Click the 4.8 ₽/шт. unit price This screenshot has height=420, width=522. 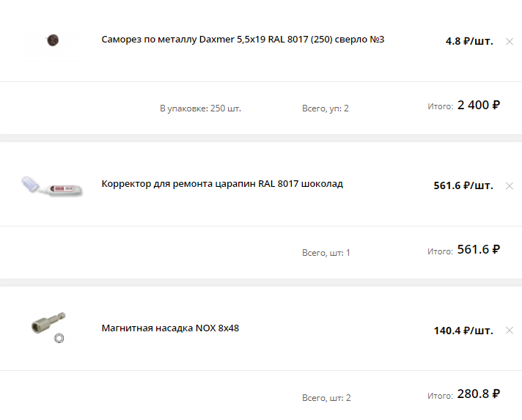coord(468,41)
